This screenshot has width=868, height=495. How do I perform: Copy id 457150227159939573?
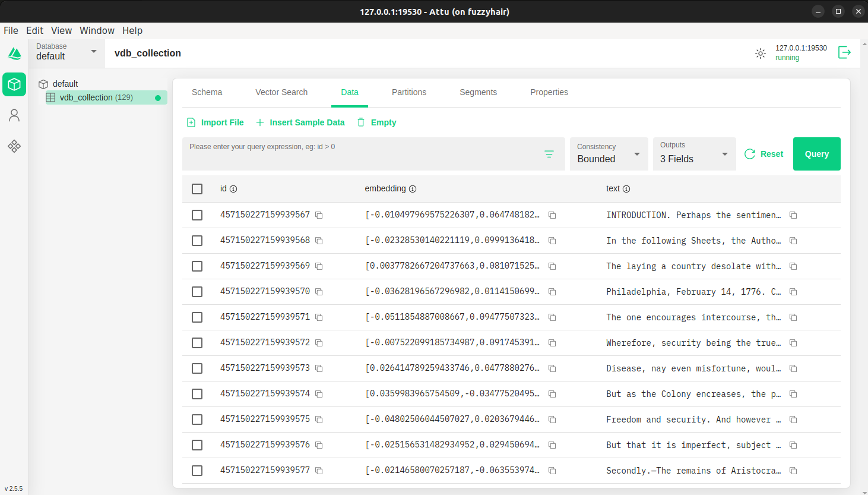pyautogui.click(x=319, y=368)
